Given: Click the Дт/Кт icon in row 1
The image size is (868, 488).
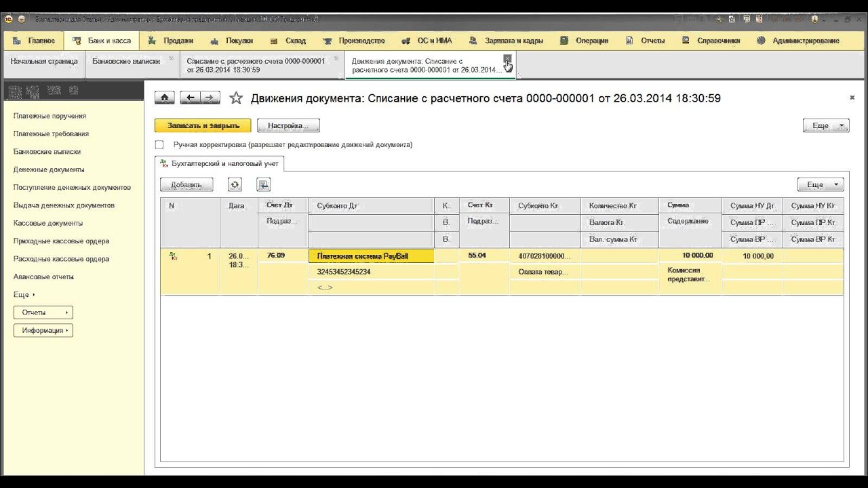Looking at the screenshot, I should point(174,256).
